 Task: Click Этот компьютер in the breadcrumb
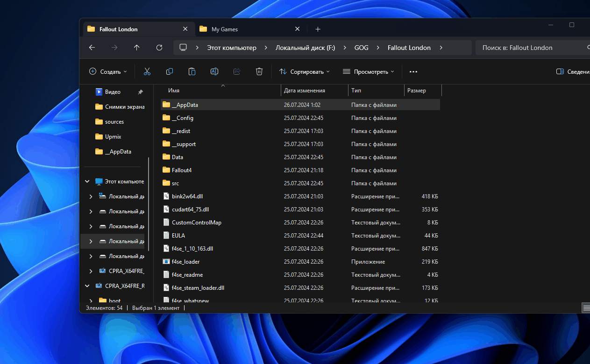coord(232,48)
